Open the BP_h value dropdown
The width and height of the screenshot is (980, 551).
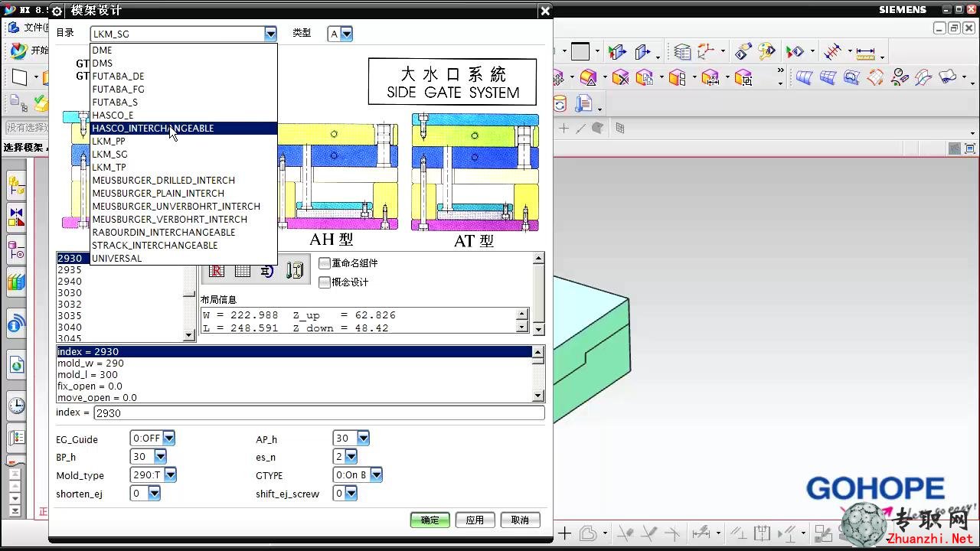click(x=160, y=457)
